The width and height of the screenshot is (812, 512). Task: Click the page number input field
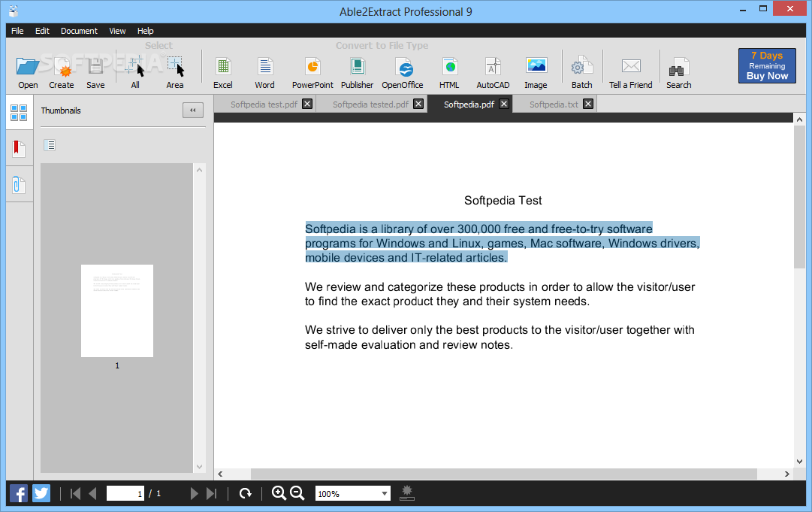[125, 493]
